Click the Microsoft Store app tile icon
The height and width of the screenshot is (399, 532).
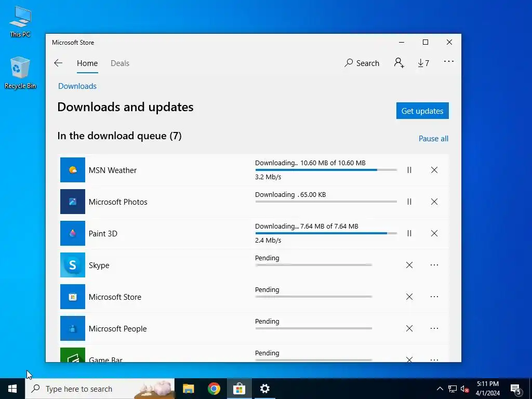(73, 297)
